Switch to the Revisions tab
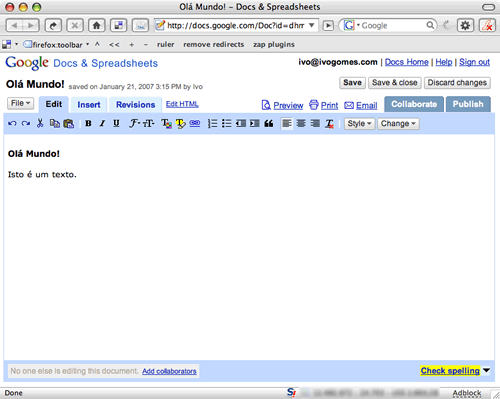Image resolution: width=500 pixels, height=399 pixels. 135,105
